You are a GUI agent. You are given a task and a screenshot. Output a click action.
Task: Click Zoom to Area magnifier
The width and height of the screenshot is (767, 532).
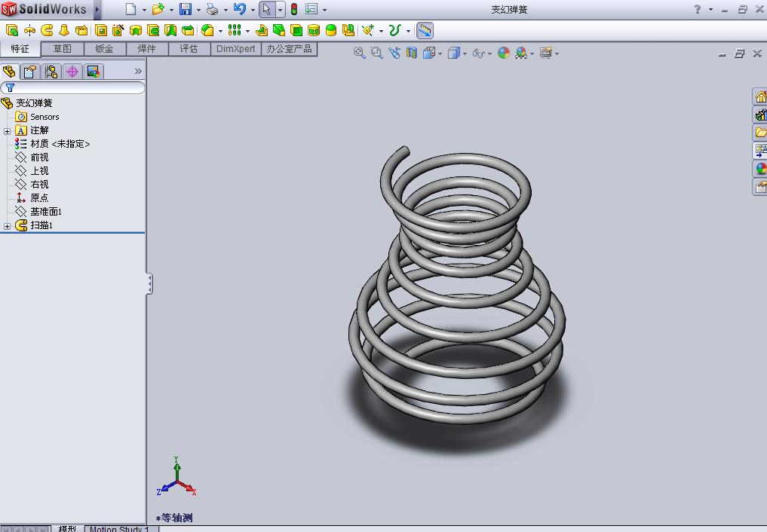point(376,53)
